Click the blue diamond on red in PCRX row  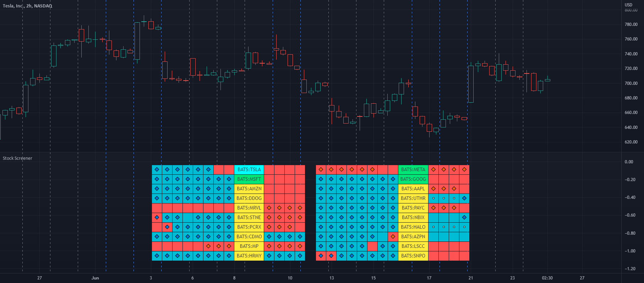(x=167, y=227)
